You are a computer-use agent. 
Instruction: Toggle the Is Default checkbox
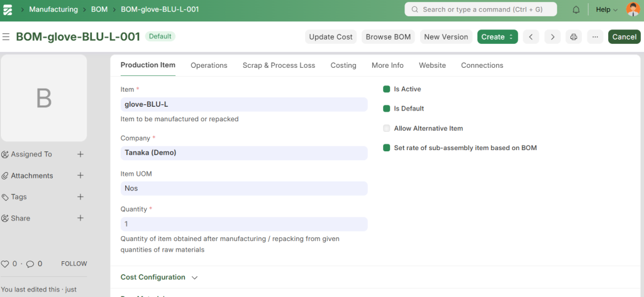(x=387, y=109)
